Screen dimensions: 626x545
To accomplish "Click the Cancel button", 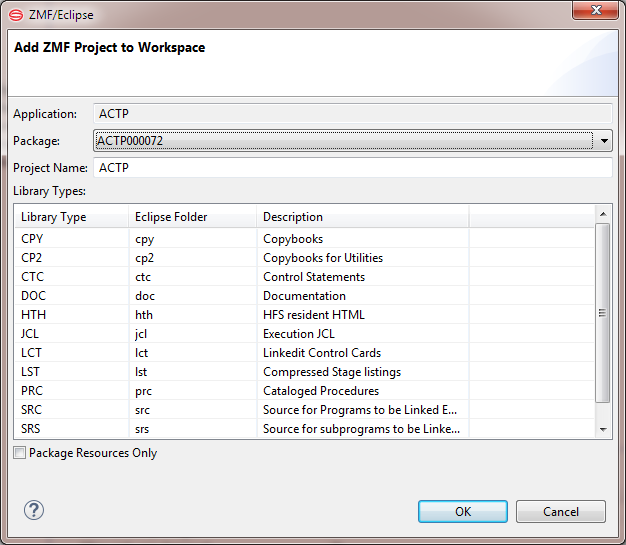I will pos(561,511).
